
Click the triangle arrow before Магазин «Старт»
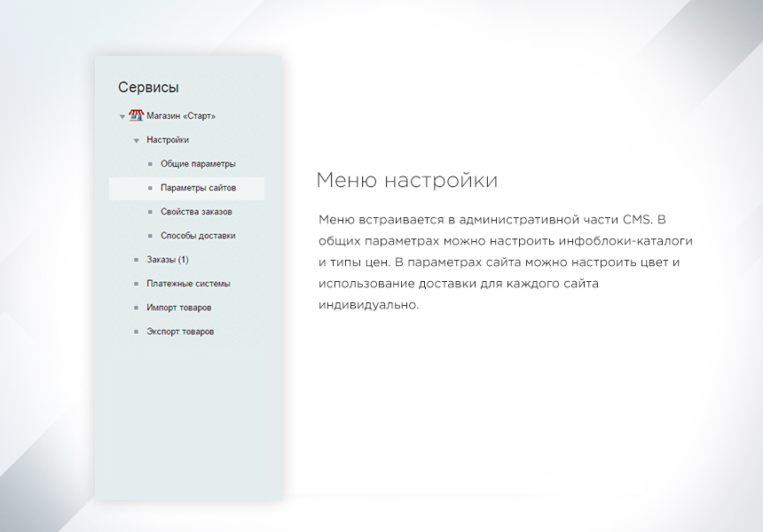pyautogui.click(x=122, y=116)
